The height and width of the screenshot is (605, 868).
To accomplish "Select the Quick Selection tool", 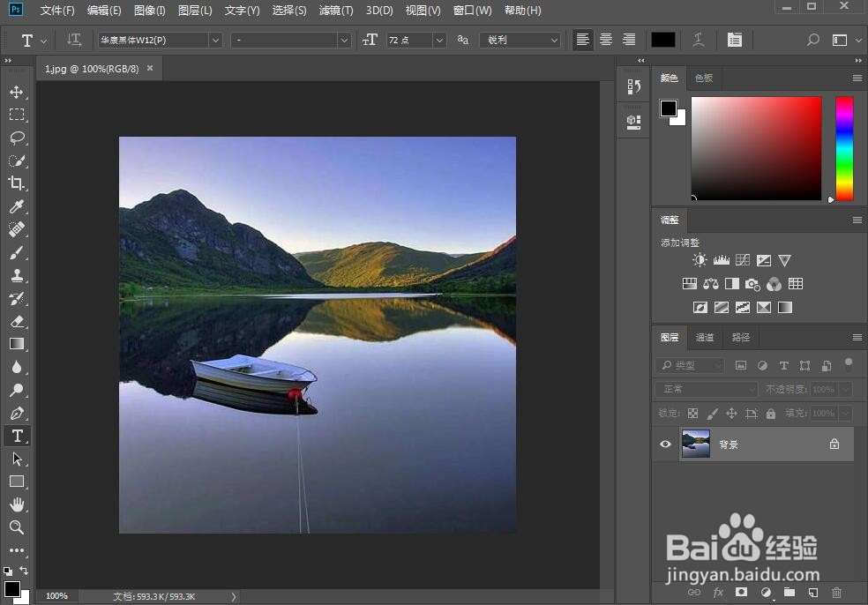I will [x=17, y=161].
